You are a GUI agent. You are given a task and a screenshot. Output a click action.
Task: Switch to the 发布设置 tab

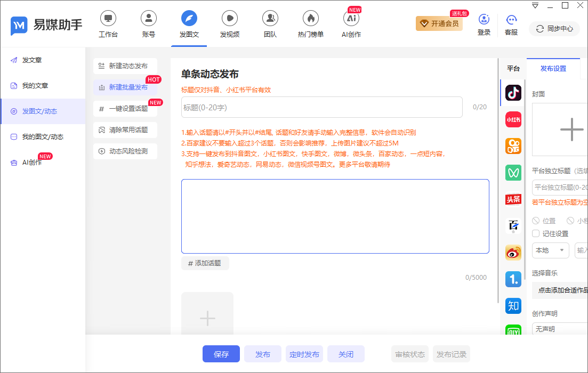553,69
